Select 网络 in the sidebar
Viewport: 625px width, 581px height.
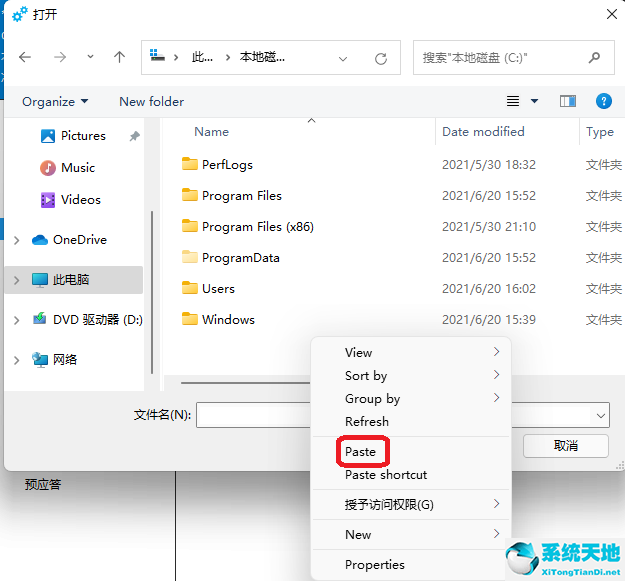55,360
